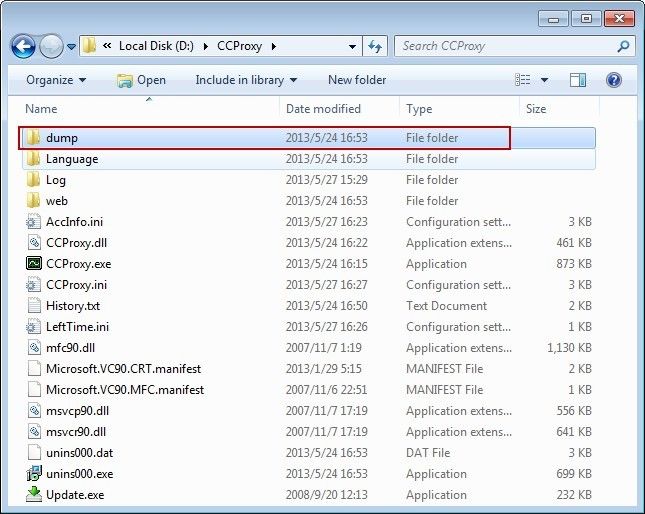Click the file name msvcr90.dll
Screen dimensions: 645x514
point(76,432)
